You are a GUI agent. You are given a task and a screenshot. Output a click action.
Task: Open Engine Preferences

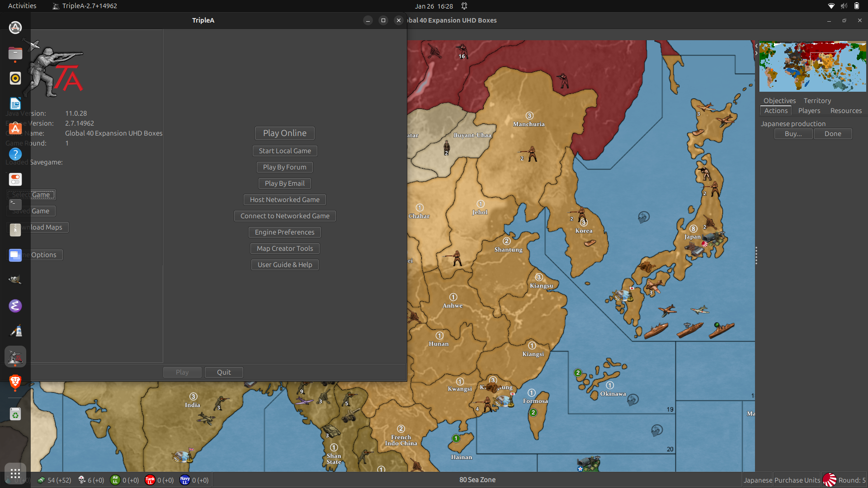coord(284,232)
